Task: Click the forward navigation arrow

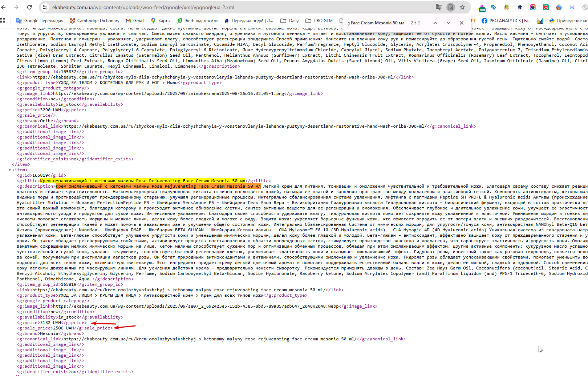Action: click(x=16, y=7)
